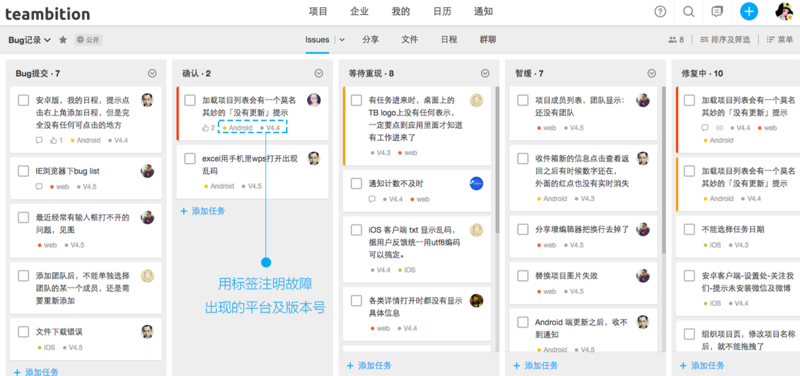
Task: Check off the 不能选择任务日期 task
Action: (x=689, y=230)
